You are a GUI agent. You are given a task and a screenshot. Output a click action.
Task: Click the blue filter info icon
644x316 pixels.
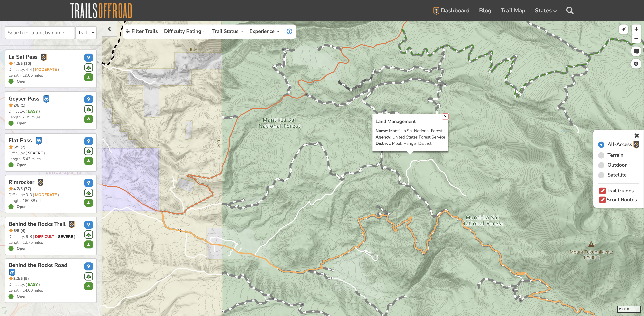point(289,31)
